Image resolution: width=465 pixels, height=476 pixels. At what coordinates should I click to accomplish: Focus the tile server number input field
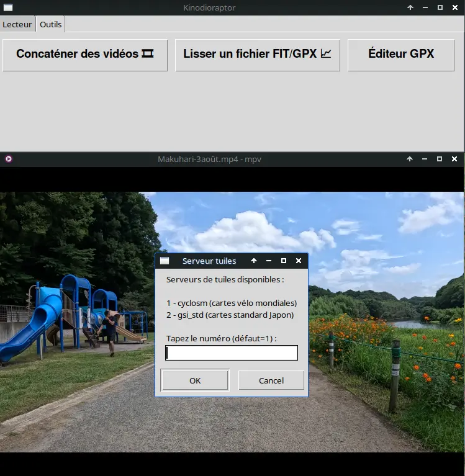coord(231,353)
